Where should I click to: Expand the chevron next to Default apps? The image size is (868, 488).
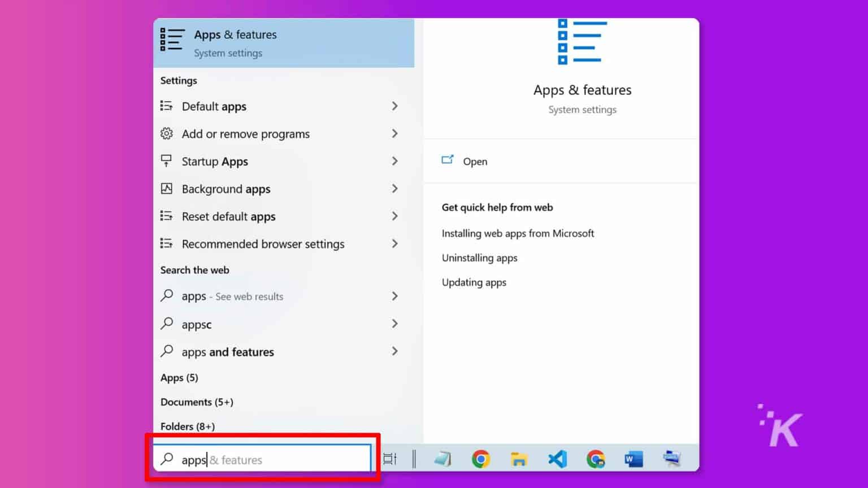[395, 106]
